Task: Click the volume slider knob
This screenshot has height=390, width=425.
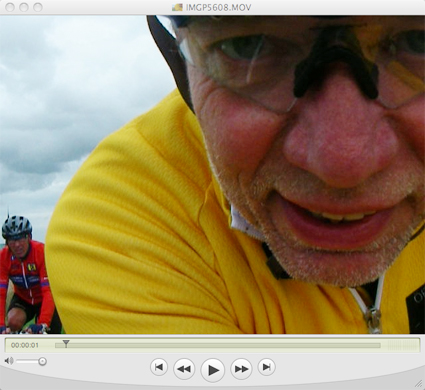Action: pos(42,361)
